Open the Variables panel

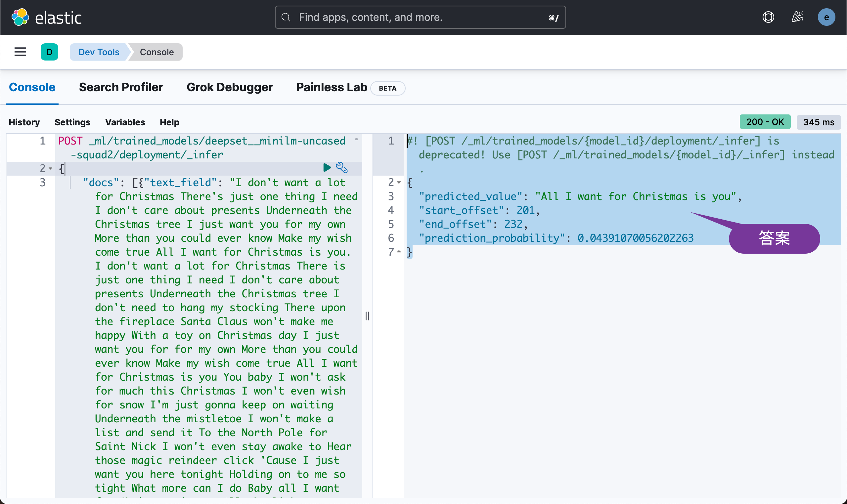tap(125, 122)
